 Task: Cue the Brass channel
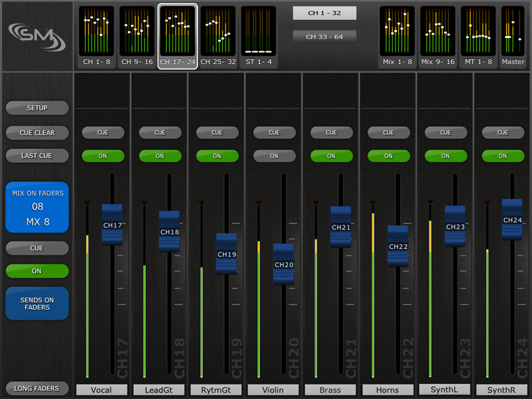pyautogui.click(x=331, y=132)
